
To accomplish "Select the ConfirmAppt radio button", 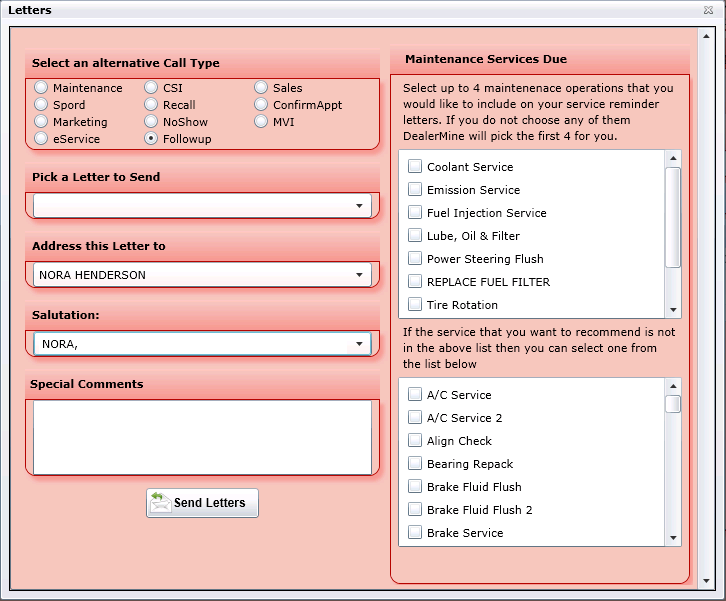I will 261,105.
